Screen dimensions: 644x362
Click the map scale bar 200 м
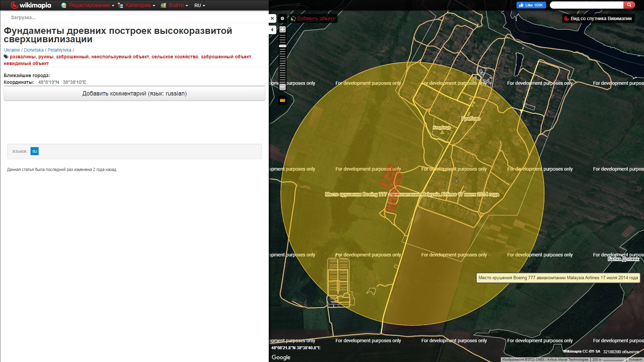click(608, 360)
